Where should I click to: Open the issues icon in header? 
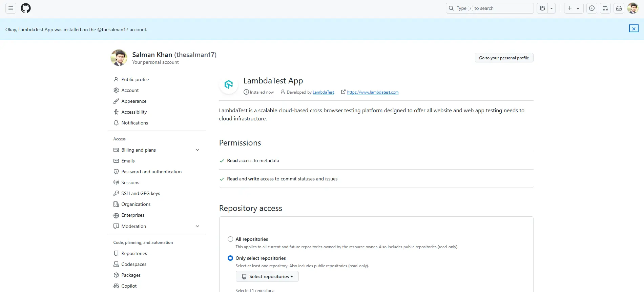pyautogui.click(x=591, y=8)
